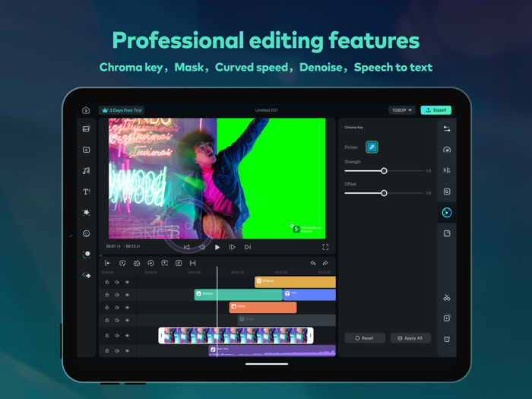Open the media library icon in left sidebar

[x=86, y=129]
